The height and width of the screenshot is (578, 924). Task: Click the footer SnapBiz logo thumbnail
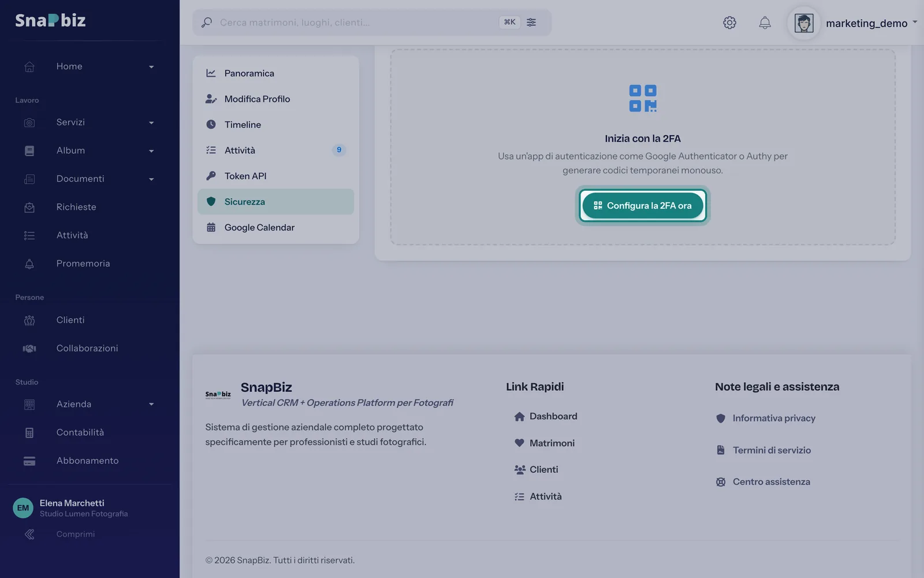(218, 395)
